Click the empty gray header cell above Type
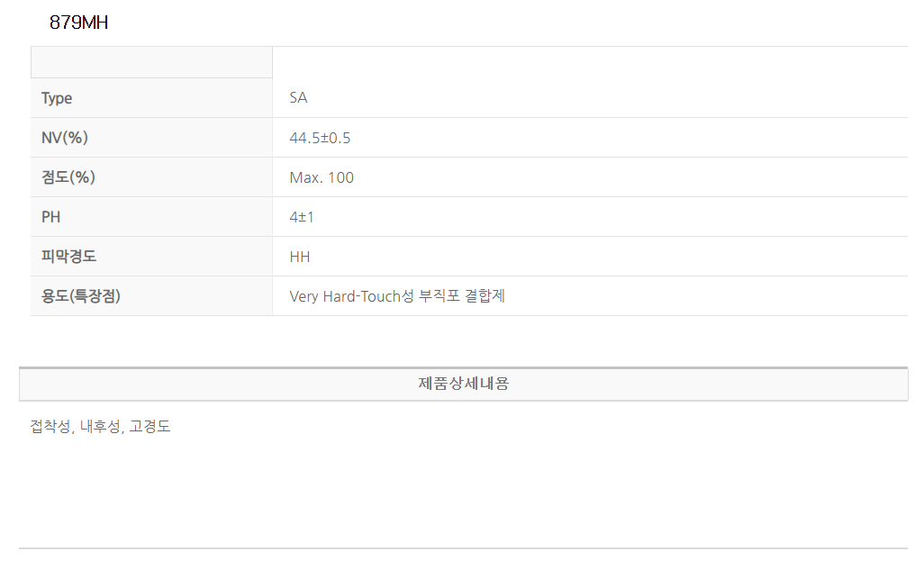 click(x=151, y=62)
